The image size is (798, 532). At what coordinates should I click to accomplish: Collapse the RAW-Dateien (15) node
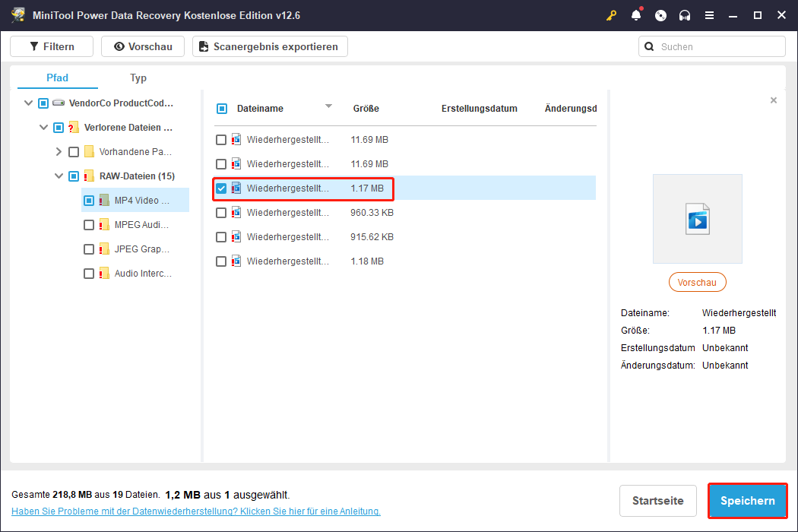59,176
